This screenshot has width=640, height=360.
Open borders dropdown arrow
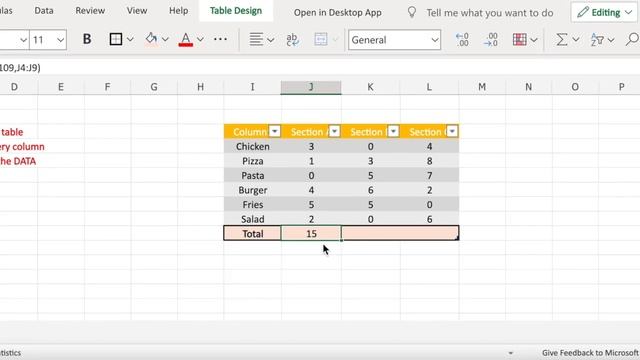[x=130, y=40]
